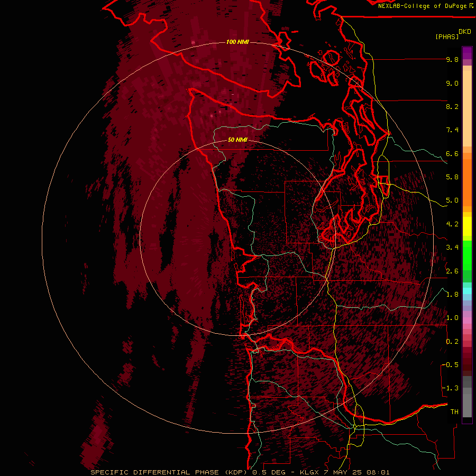Click the -1.3 scale value
The height and width of the screenshot is (476, 476).
click(x=450, y=388)
